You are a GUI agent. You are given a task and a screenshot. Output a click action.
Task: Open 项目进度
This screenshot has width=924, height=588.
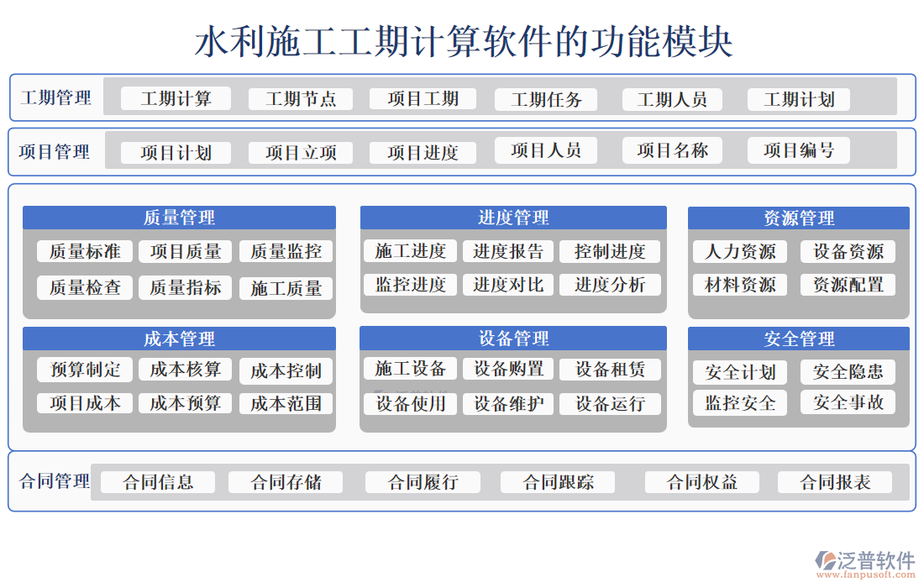[x=423, y=152]
